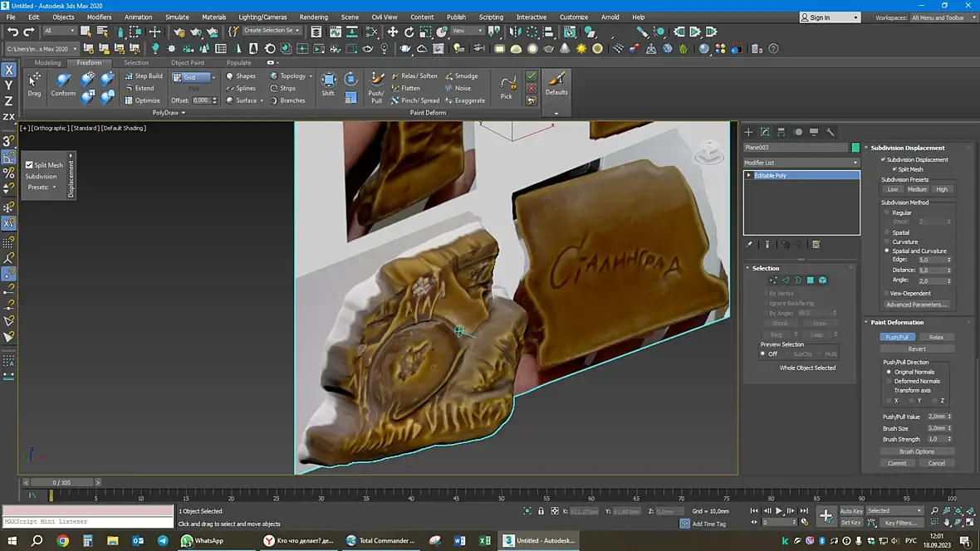This screenshot has height=551, width=980.
Task: Open the Rendering menu
Action: (314, 17)
